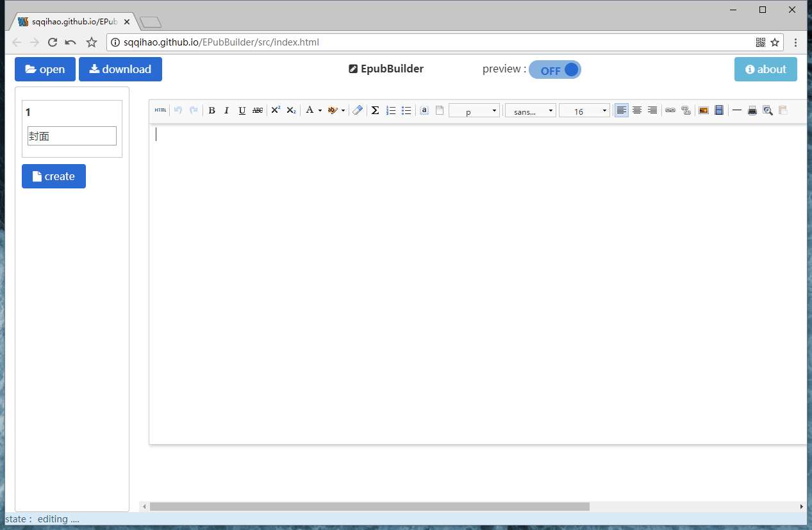
Task: Open the font size dropdown showing 16
Action: click(584, 110)
